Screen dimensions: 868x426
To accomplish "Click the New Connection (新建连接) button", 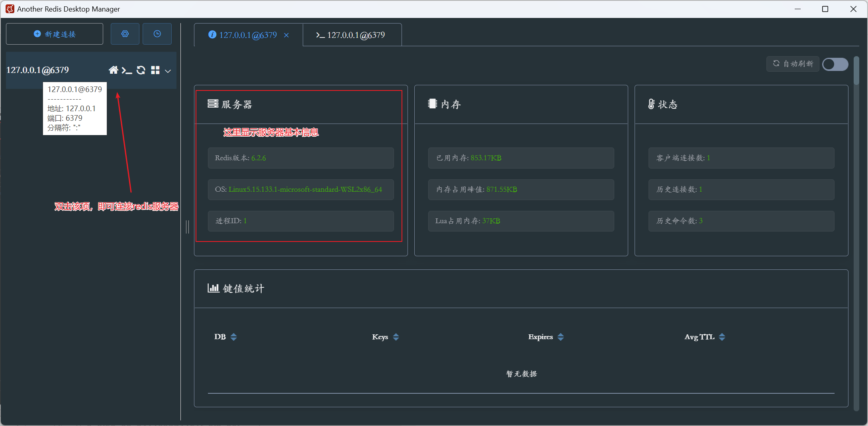I will coord(55,34).
